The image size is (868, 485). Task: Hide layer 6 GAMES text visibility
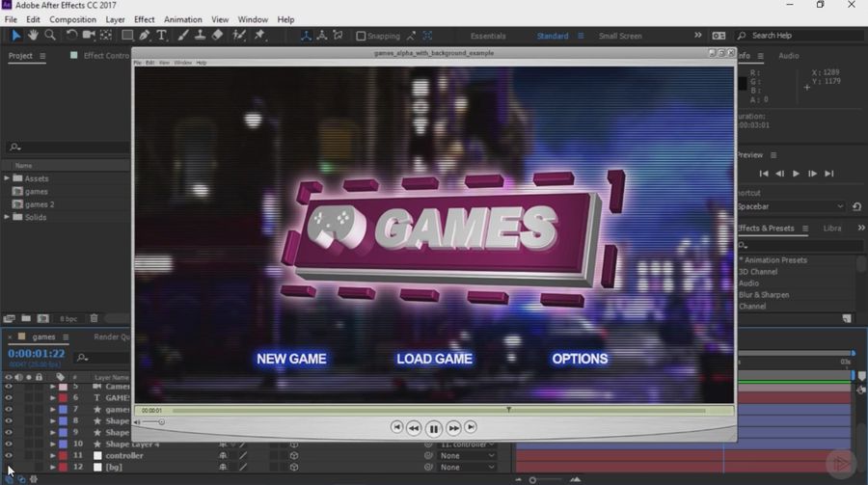9,397
